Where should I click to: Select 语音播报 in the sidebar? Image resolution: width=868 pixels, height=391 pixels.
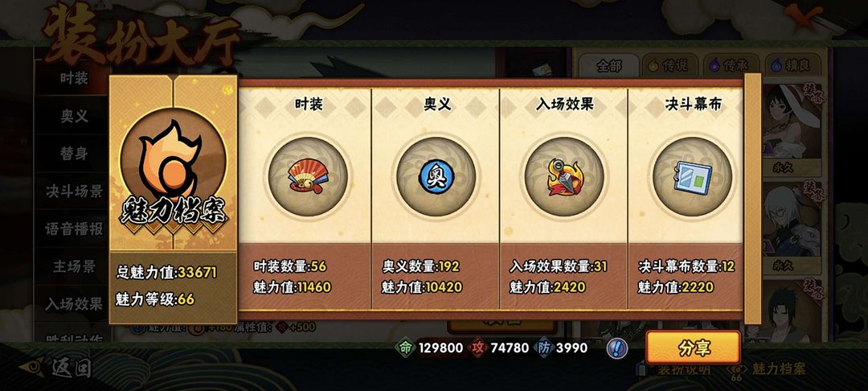tap(74, 229)
